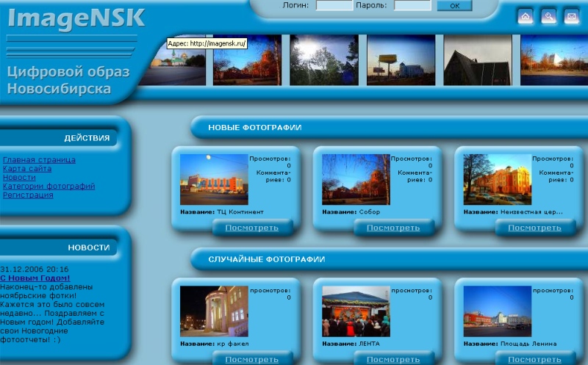Open the Карта сайта link
The image size is (588, 365).
27,169
